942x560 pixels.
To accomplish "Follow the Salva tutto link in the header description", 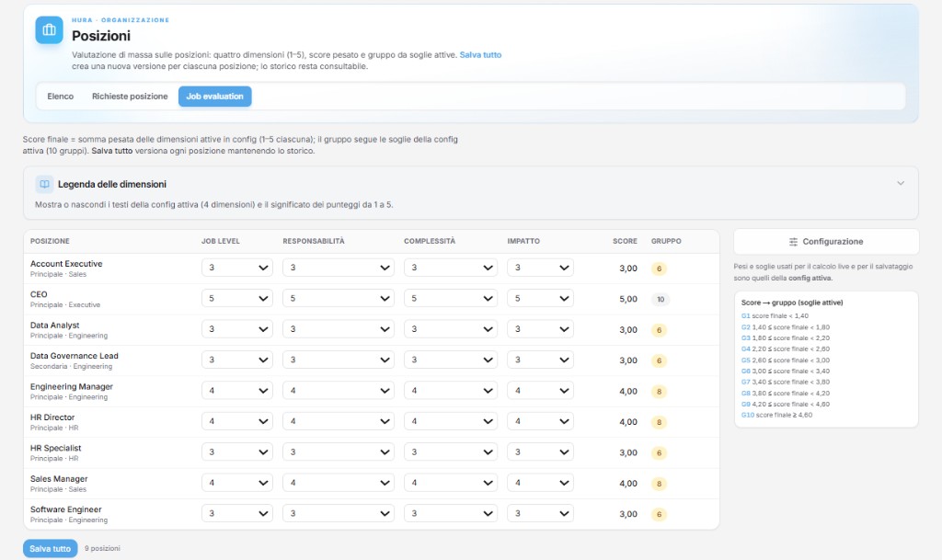I will coord(480,54).
